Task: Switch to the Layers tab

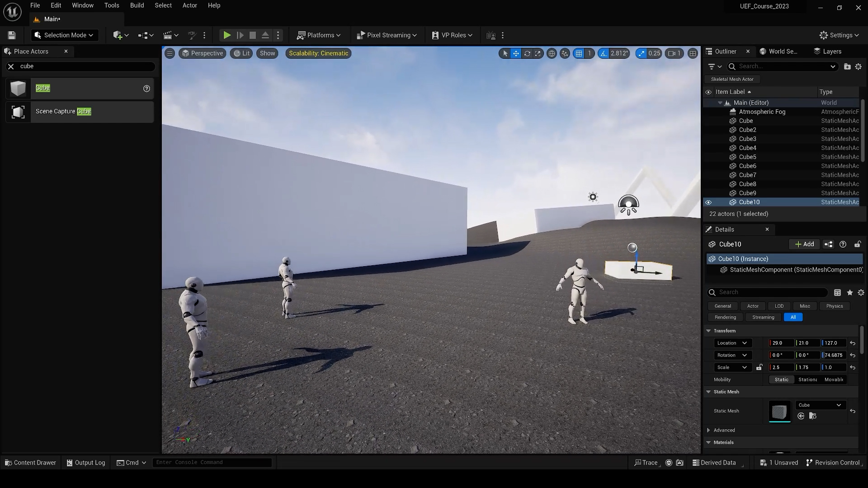Action: point(827,52)
